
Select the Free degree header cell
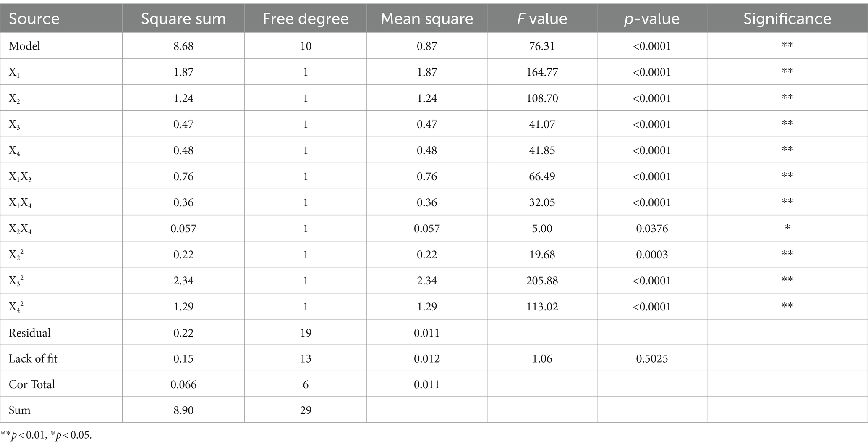[306, 19]
